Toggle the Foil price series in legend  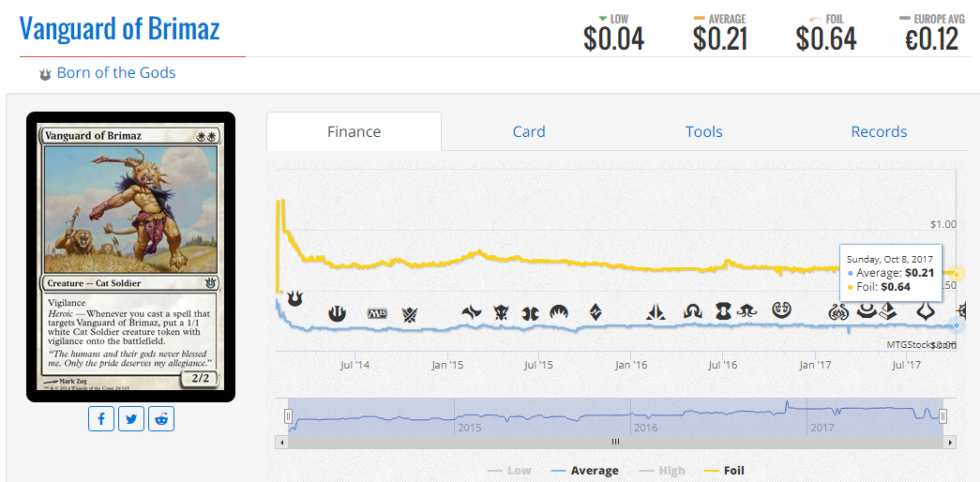pyautogui.click(x=723, y=471)
